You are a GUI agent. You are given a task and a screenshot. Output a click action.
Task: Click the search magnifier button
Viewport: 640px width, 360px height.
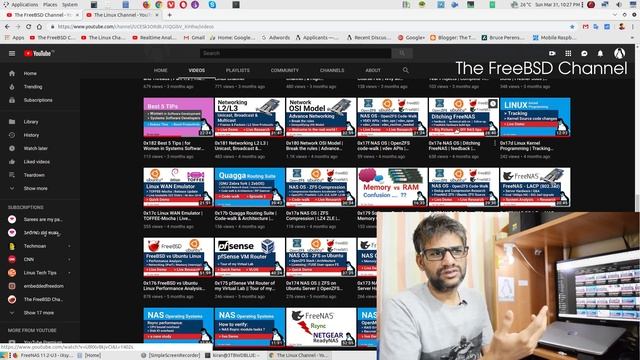[402, 53]
